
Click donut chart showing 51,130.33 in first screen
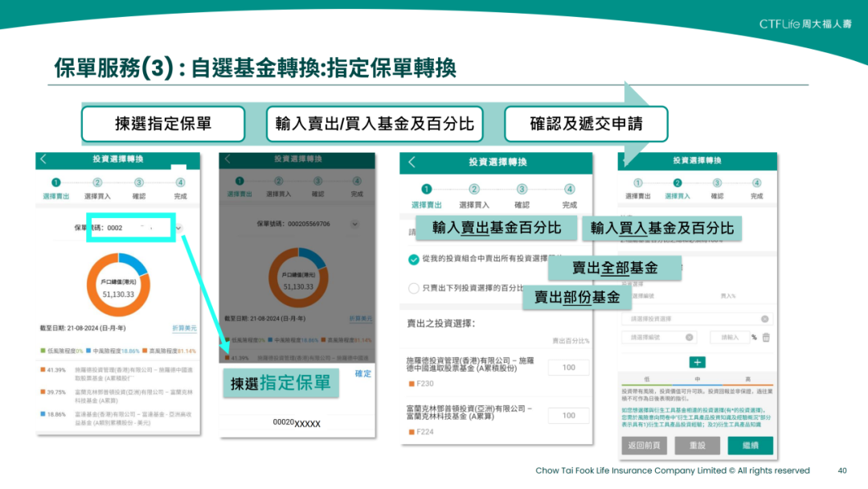118,285
